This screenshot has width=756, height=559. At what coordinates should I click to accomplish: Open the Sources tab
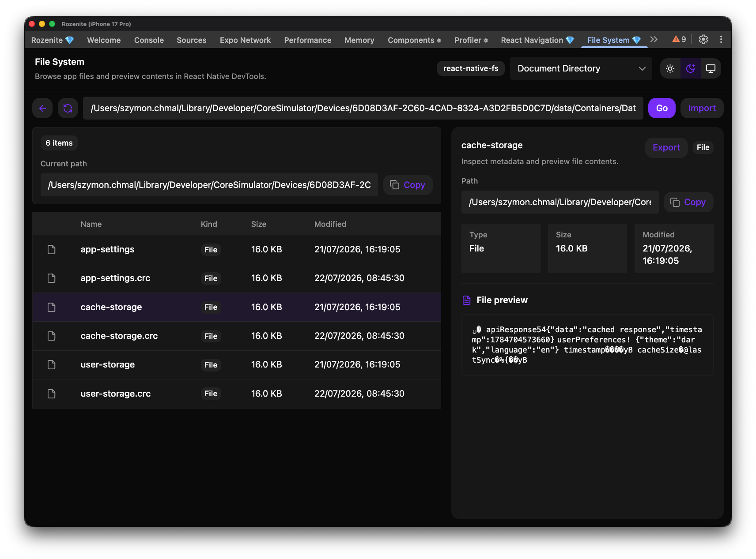192,40
